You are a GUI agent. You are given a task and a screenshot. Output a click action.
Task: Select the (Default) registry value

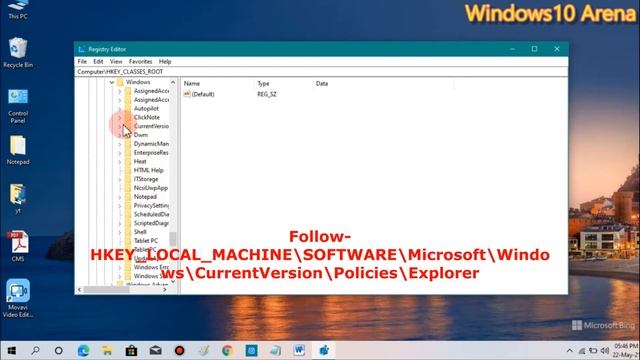[203, 94]
